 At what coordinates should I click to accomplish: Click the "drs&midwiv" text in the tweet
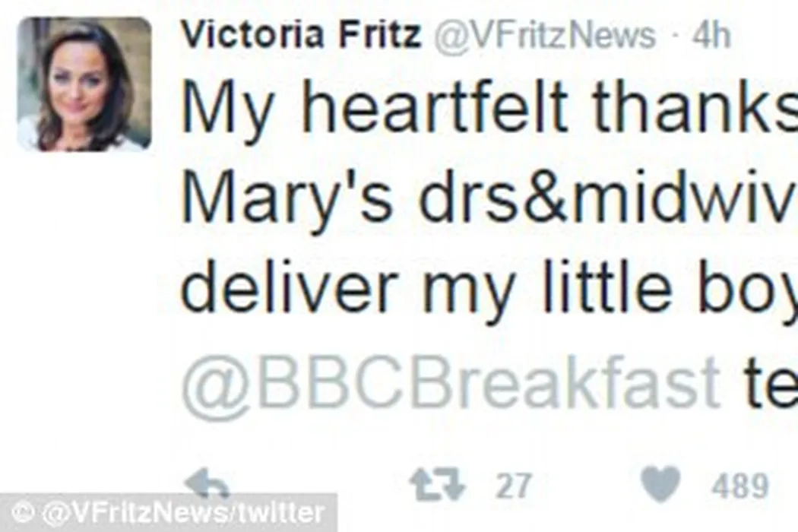pyautogui.click(x=605, y=199)
